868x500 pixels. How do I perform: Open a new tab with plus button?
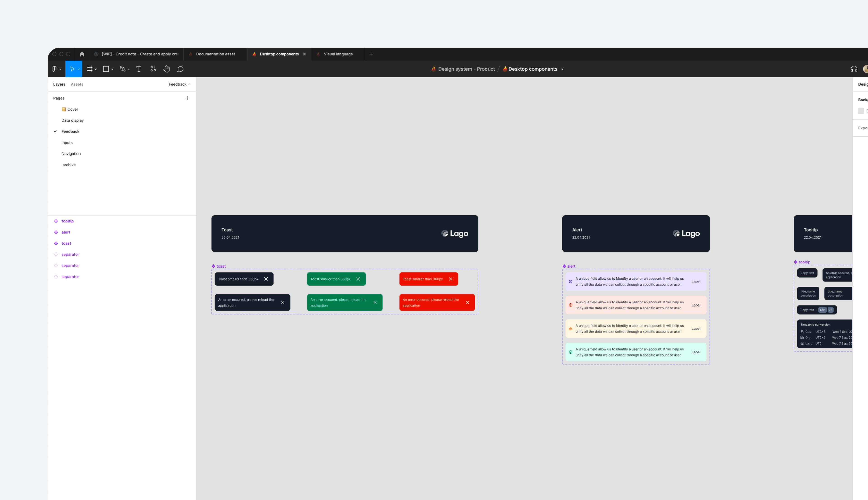[x=371, y=54]
